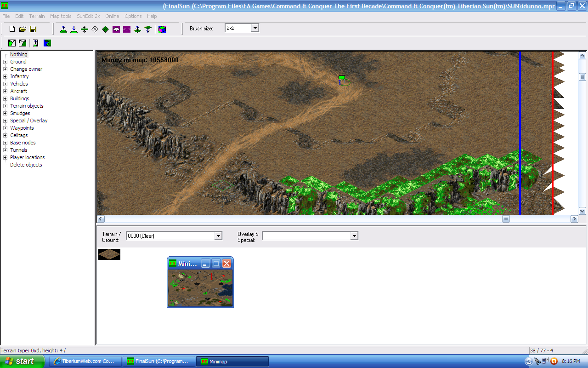Open the SunEdit 2k menu

coord(88,16)
